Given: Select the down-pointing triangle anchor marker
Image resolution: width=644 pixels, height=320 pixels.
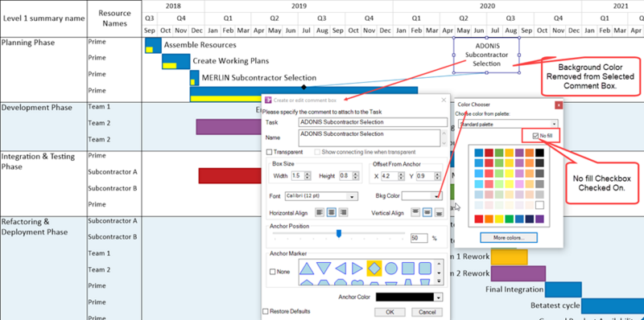Looking at the screenshot, I should pos(324,269).
